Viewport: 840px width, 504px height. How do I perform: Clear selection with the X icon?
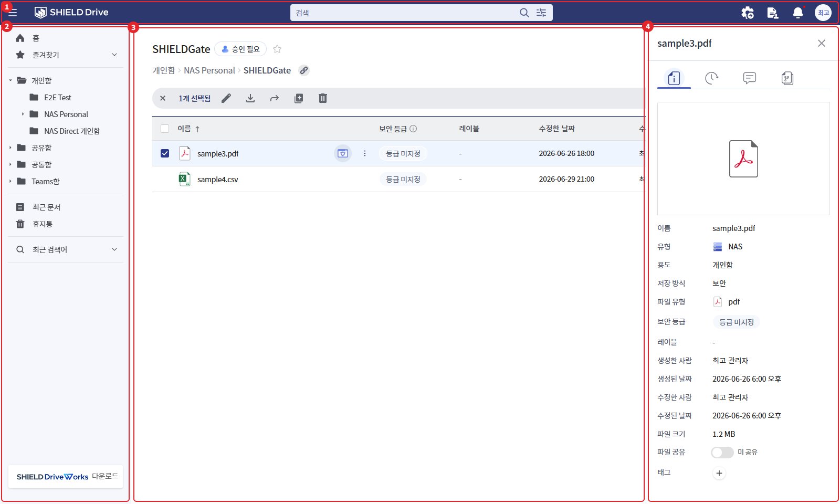(x=163, y=98)
